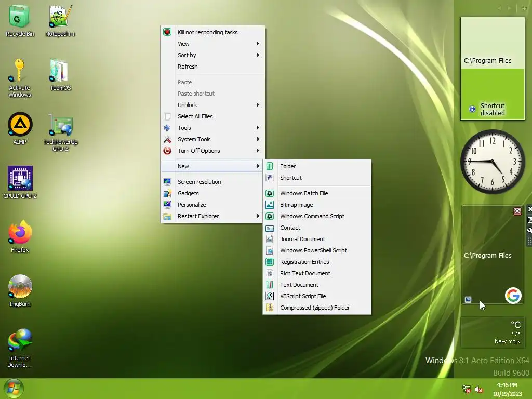Choose Windows PowerShell Script entry
This screenshot has width=532, height=399.
[x=317, y=250]
